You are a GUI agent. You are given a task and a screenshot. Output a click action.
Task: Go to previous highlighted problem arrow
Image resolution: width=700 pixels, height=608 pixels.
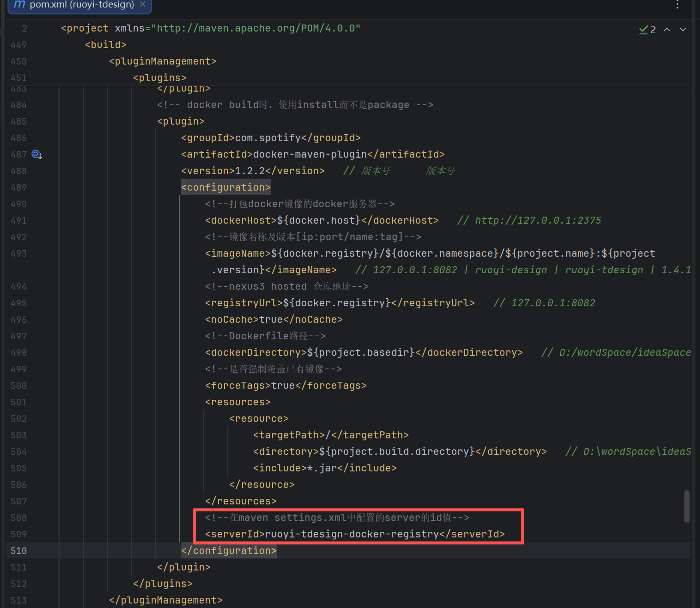point(667,30)
